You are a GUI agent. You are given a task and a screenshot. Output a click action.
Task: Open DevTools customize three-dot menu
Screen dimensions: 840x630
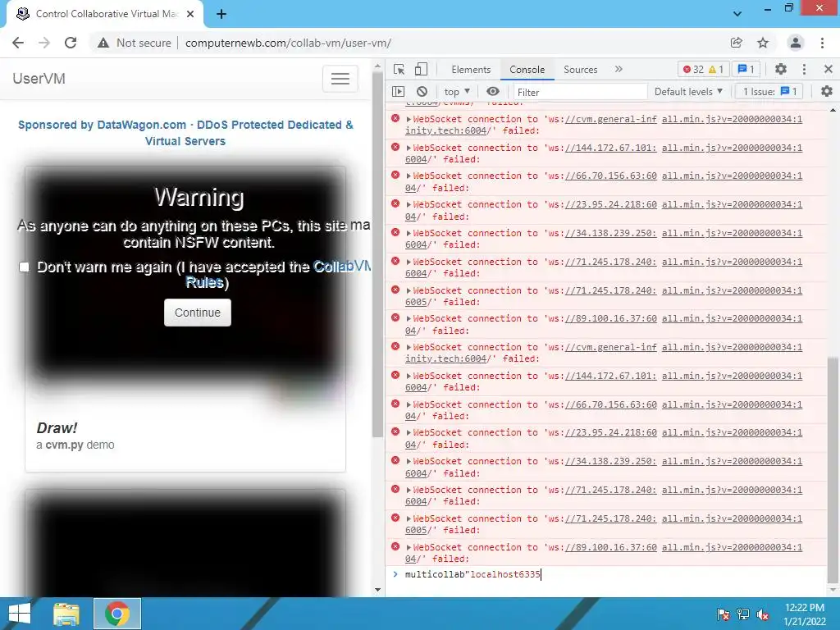(804, 69)
